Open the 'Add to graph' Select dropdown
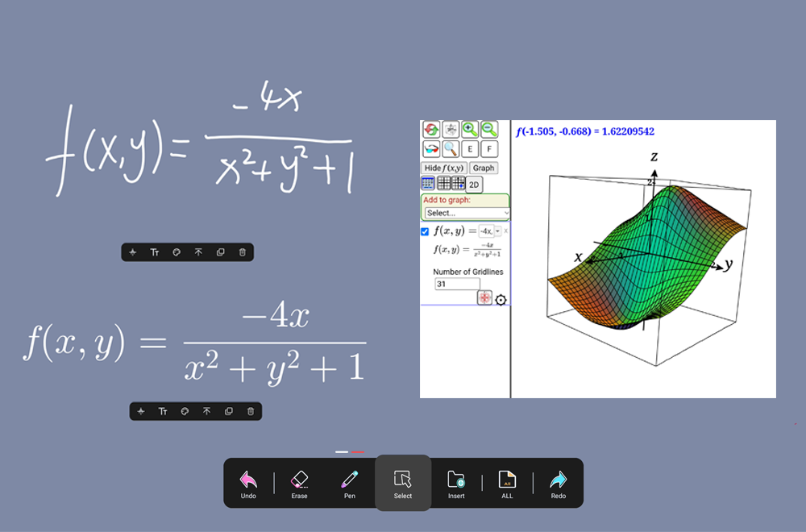Viewport: 806px width, 532px height. (467, 213)
